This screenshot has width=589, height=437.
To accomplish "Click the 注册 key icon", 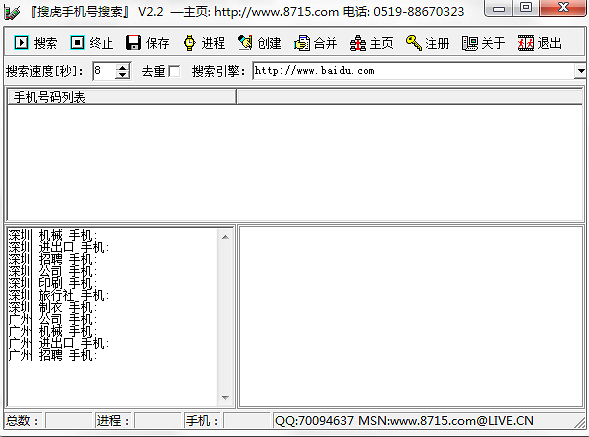I will [x=414, y=43].
